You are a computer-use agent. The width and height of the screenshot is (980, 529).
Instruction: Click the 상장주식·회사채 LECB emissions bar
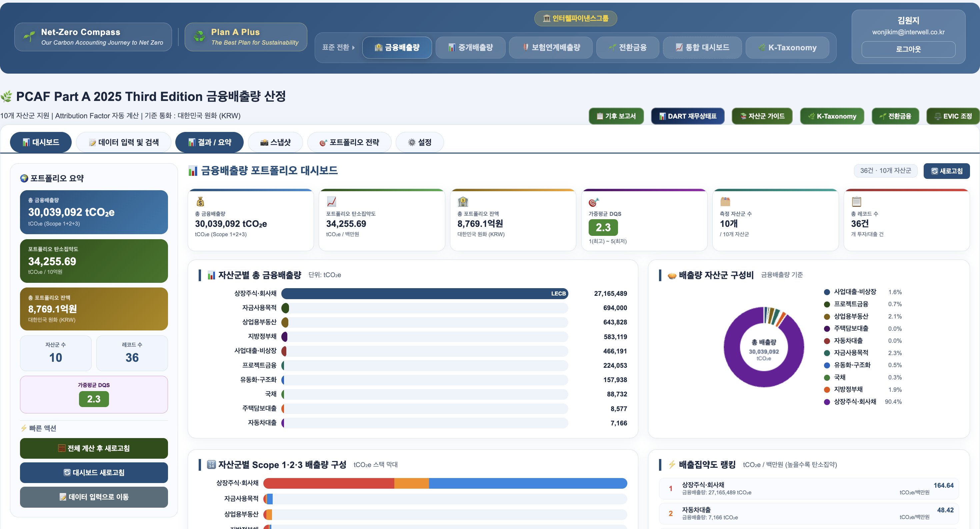click(425, 293)
